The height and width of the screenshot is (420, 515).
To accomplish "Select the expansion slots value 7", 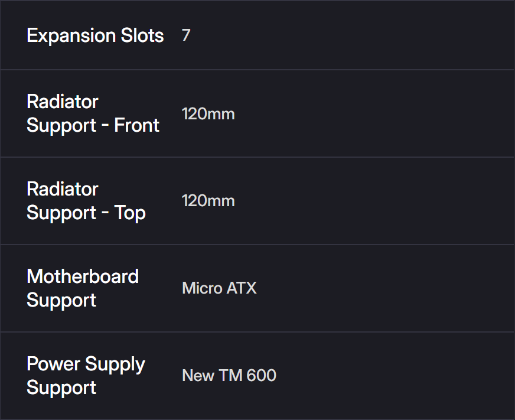I will point(186,35).
